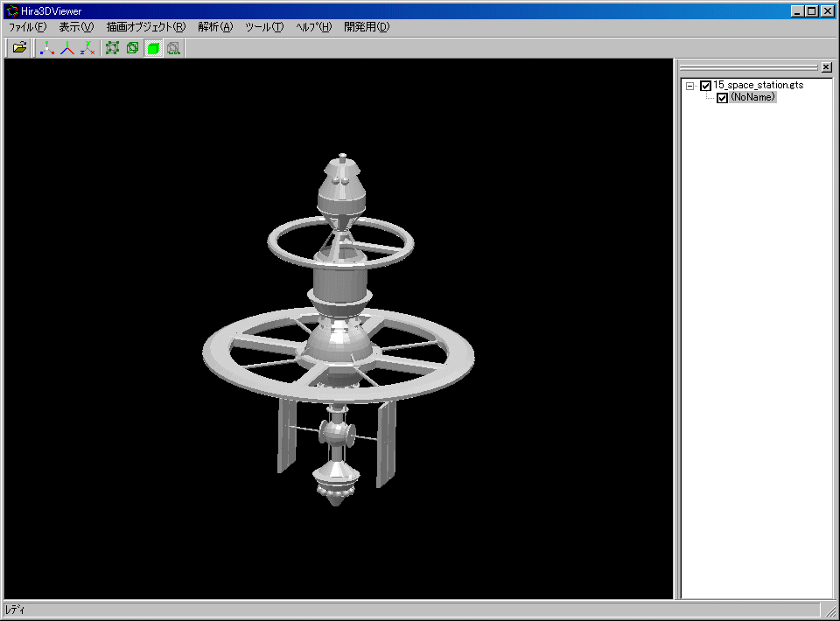Switch to vertex point display mode
This screenshot has height=621, width=840.
click(112, 48)
